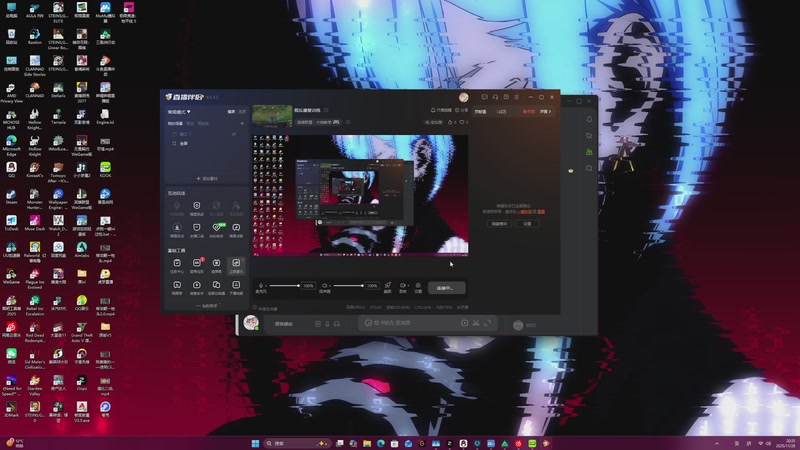Open first basic tools icon (任务中心)

(x=177, y=265)
